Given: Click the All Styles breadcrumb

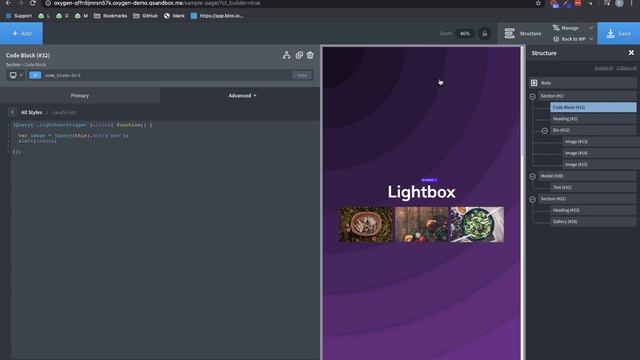Looking at the screenshot, I should [x=31, y=112].
